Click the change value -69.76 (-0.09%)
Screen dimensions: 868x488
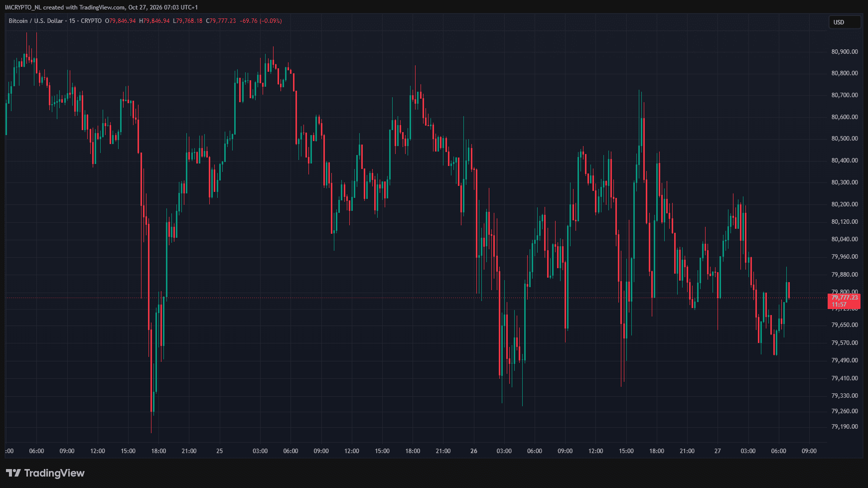pos(261,21)
